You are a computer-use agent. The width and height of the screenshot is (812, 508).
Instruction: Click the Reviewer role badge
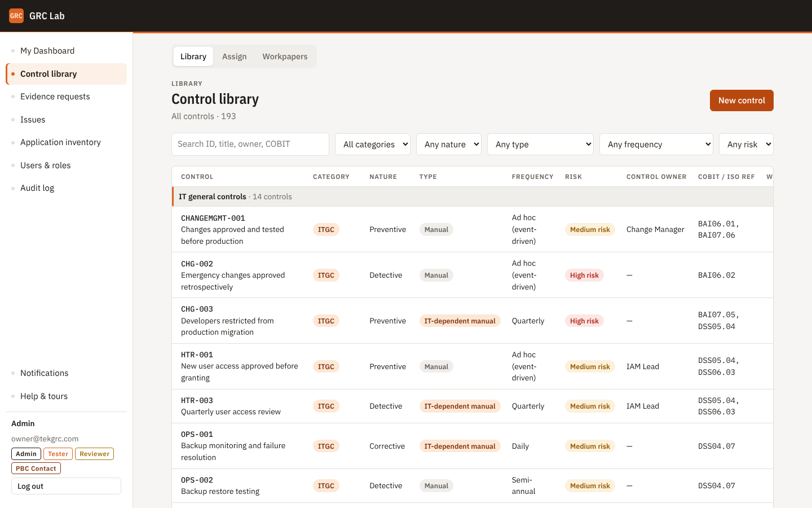click(94, 454)
